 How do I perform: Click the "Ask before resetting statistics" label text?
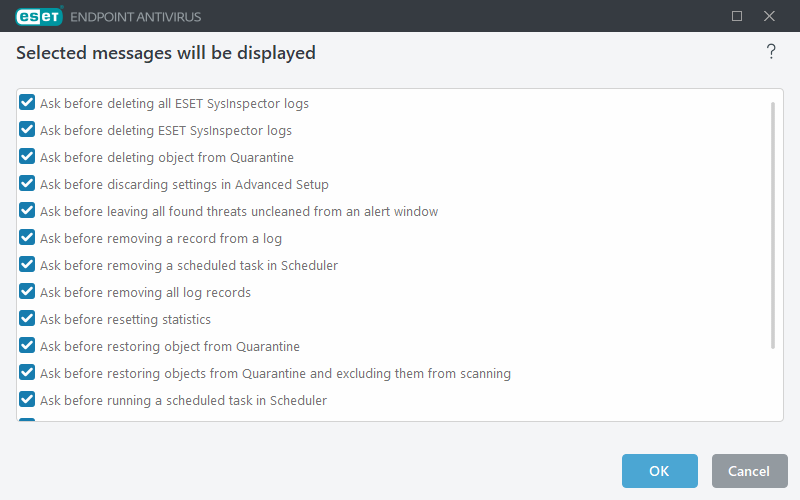[125, 320]
